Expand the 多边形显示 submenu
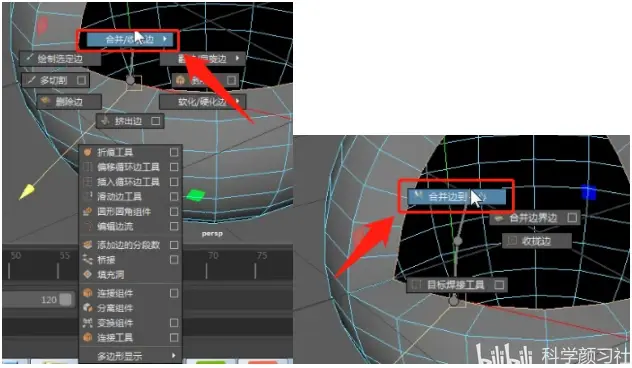632x368 pixels. pos(130,356)
